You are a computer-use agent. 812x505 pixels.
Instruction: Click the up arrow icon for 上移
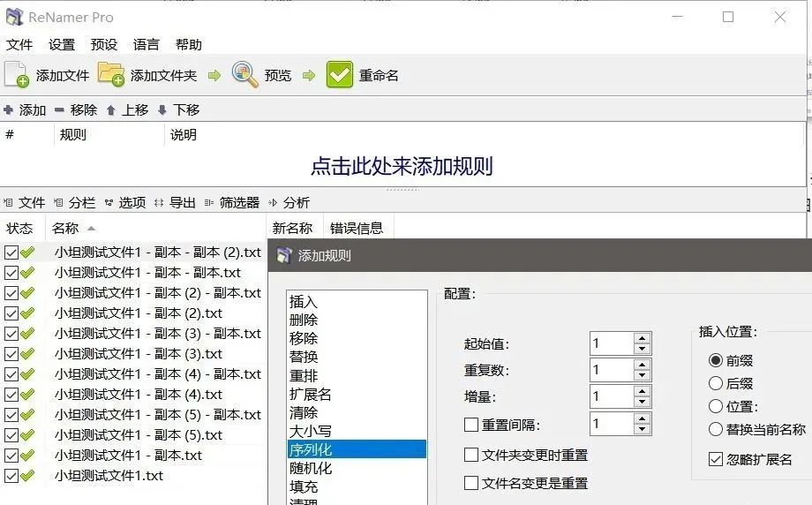point(111,109)
